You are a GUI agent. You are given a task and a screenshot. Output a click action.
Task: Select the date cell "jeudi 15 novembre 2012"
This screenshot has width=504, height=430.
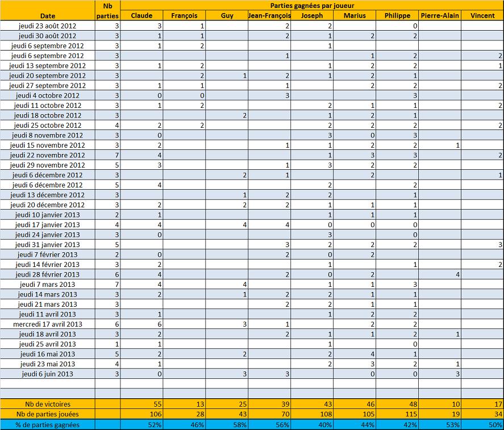click(x=48, y=145)
